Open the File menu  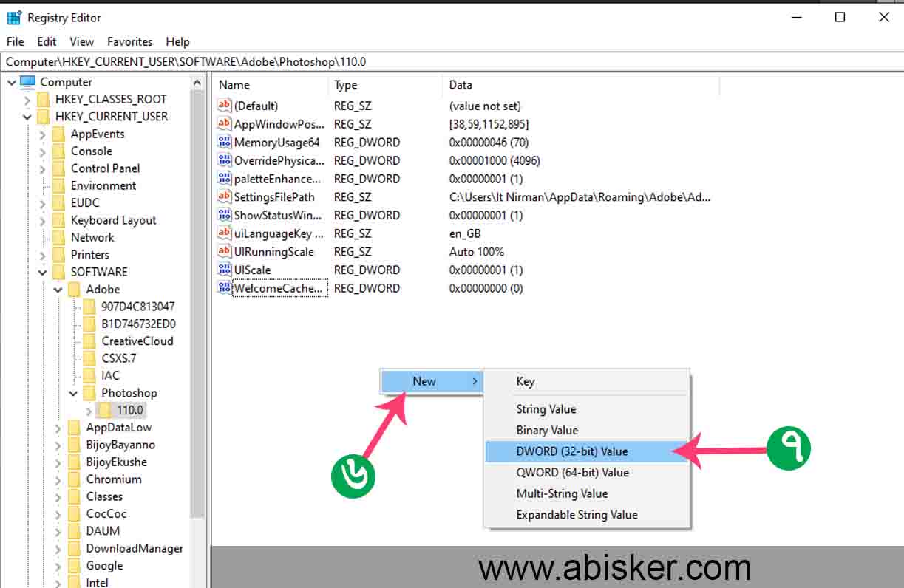[15, 42]
